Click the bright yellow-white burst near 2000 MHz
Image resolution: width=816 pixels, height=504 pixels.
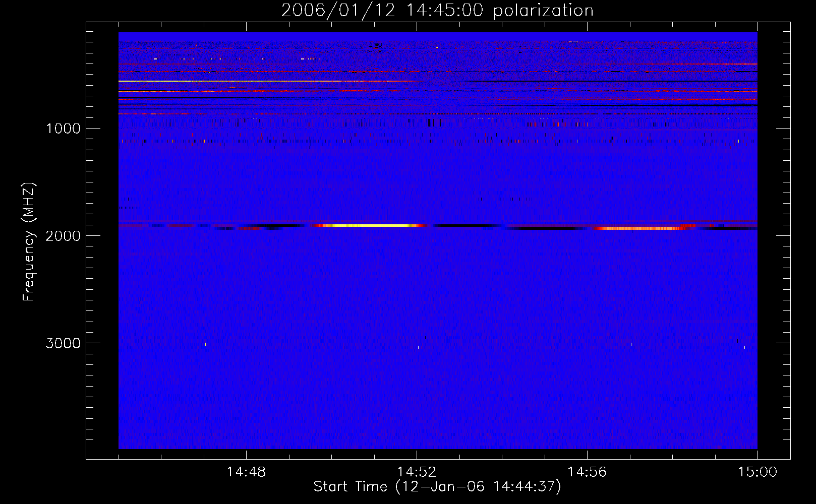371,225
